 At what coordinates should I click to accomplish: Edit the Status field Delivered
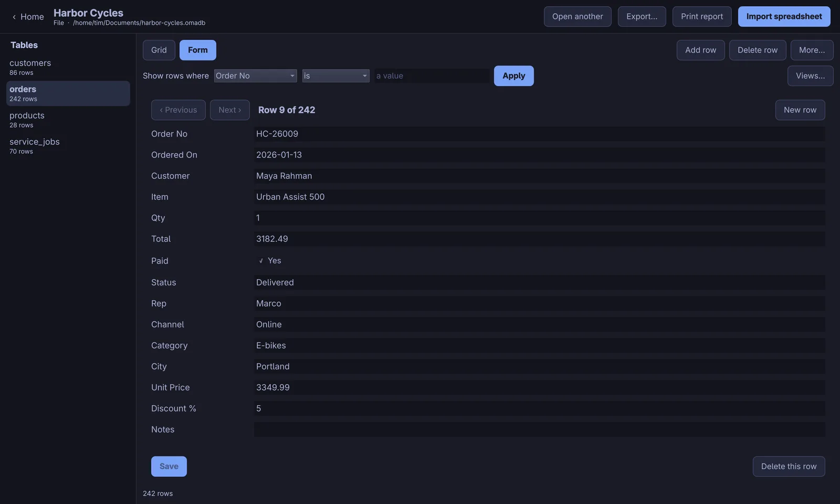coord(540,282)
